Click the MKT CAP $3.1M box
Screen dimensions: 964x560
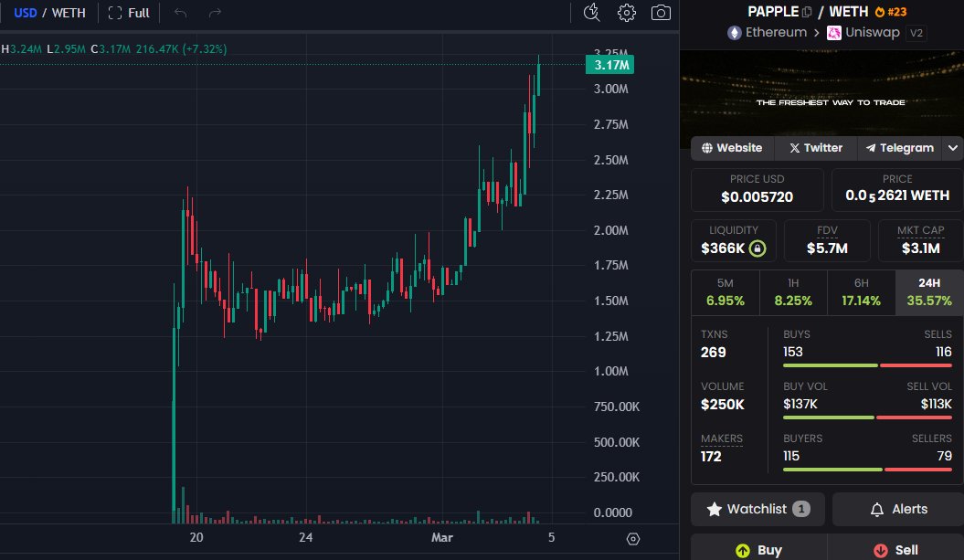[920, 240]
